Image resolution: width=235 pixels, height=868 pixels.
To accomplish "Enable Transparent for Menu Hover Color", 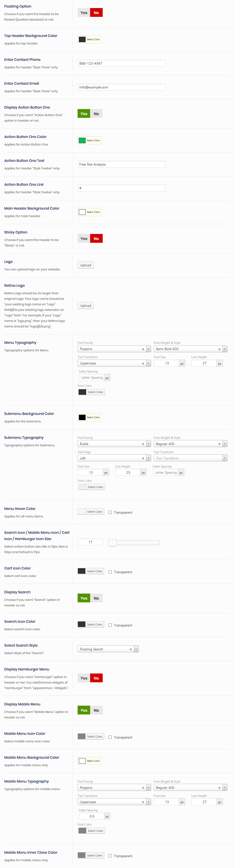I will pyautogui.click(x=110, y=512).
